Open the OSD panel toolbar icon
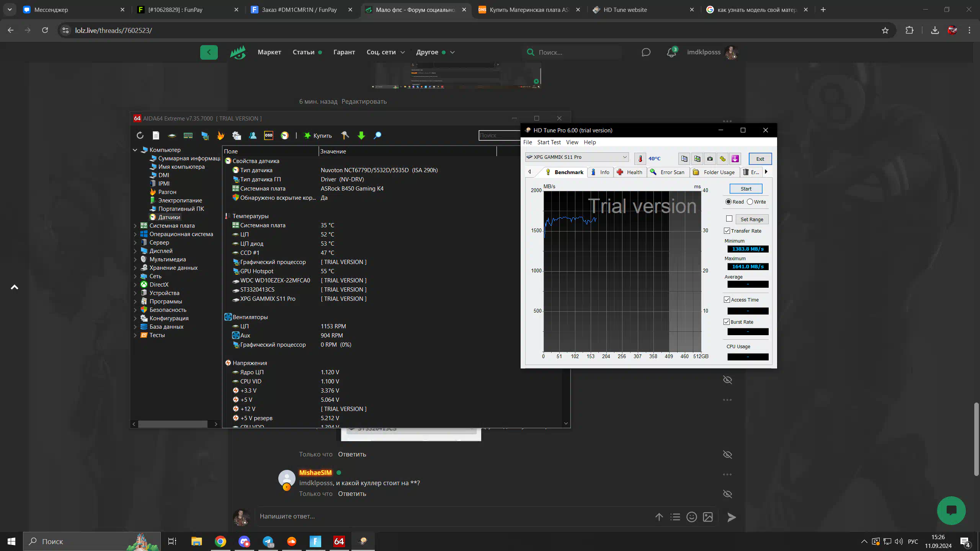 click(269, 135)
